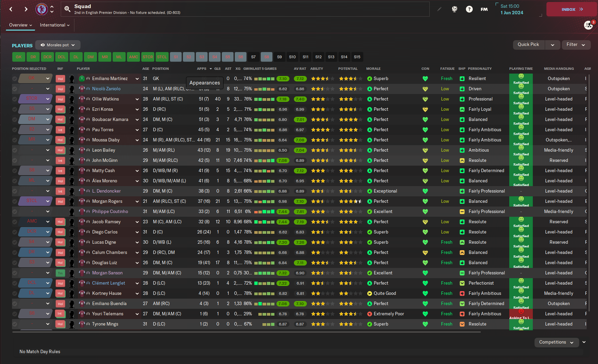This screenshot has width=598, height=364.
Task: Click Youri Tielemans' red playing time cell
Action: click(x=521, y=314)
